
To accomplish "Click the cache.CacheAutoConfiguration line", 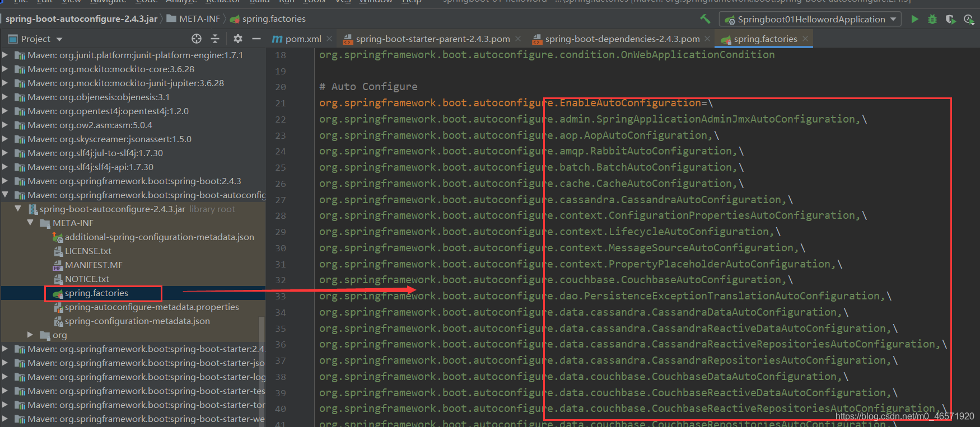I will click(x=531, y=184).
